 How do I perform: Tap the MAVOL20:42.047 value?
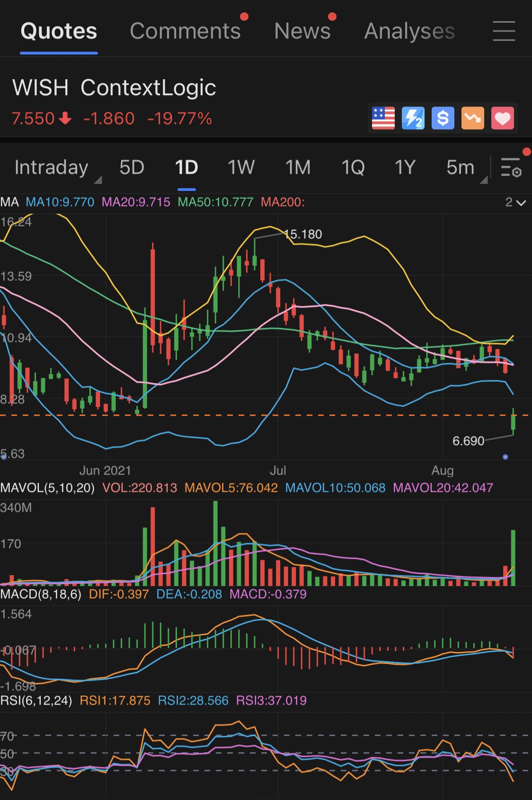[x=443, y=488]
